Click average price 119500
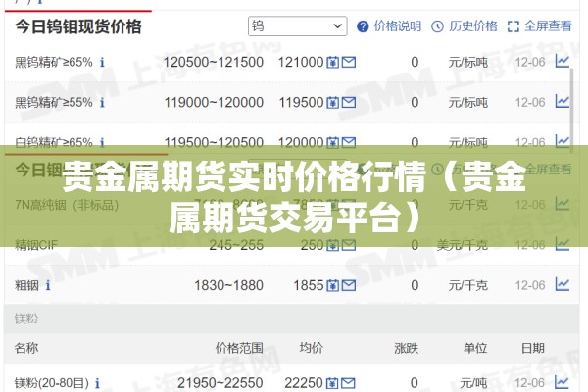This screenshot has width=588, height=392. pos(301,102)
